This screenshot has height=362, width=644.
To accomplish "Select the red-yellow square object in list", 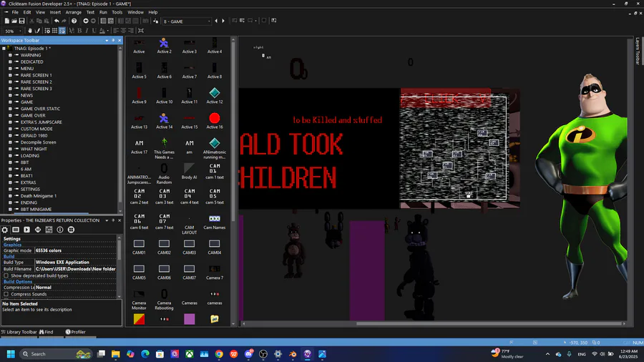I will (x=139, y=319).
